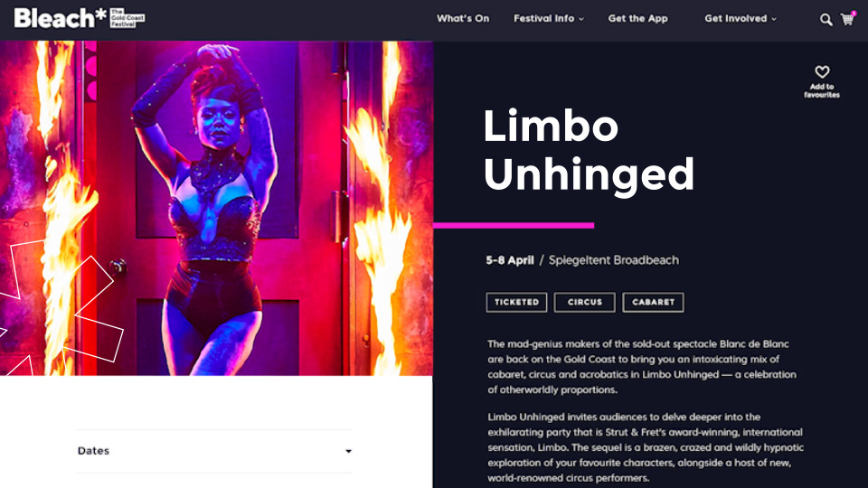
Task: Expand the Dates dropdown arrow
Action: tap(348, 452)
